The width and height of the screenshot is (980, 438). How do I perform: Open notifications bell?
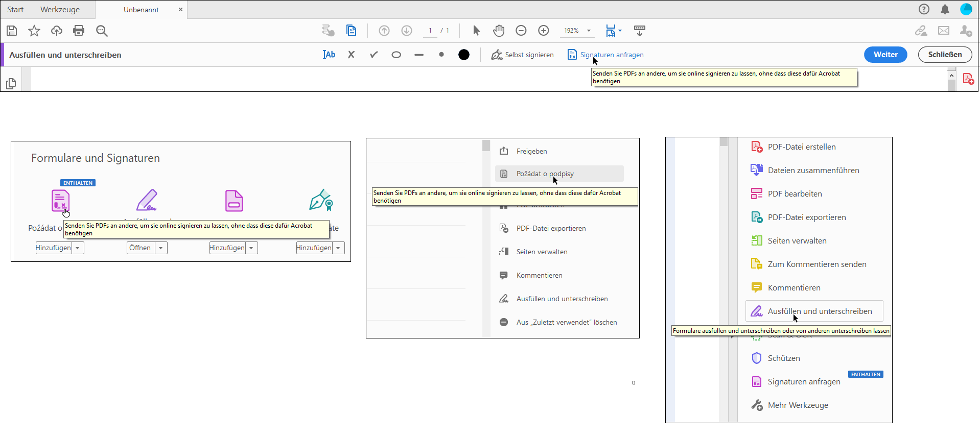[x=945, y=9]
